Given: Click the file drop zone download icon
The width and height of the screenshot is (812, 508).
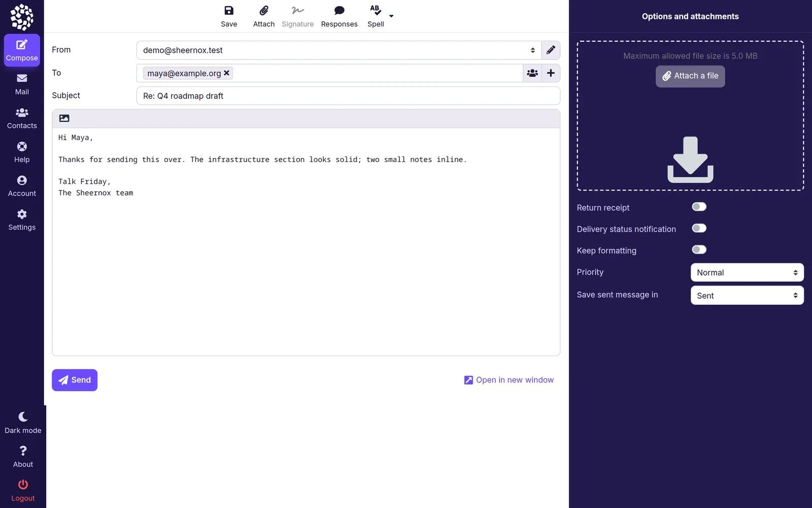Looking at the screenshot, I should (x=690, y=160).
